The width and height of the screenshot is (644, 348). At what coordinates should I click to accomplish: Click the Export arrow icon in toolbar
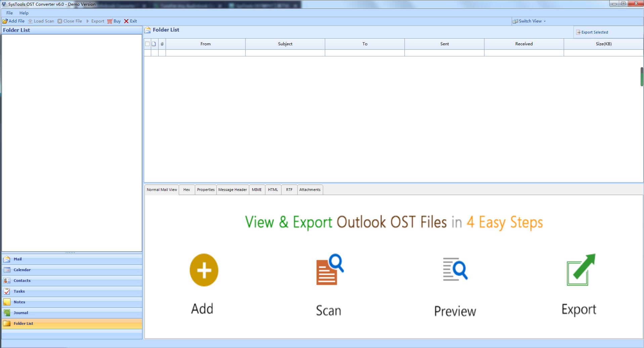88,21
